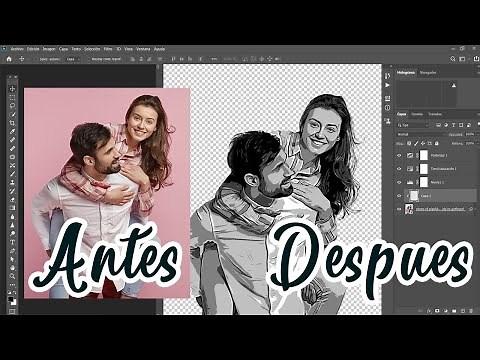Select the Clone Stamp tool
Image resolution: width=480 pixels, height=360 pixels.
(x=12, y=182)
